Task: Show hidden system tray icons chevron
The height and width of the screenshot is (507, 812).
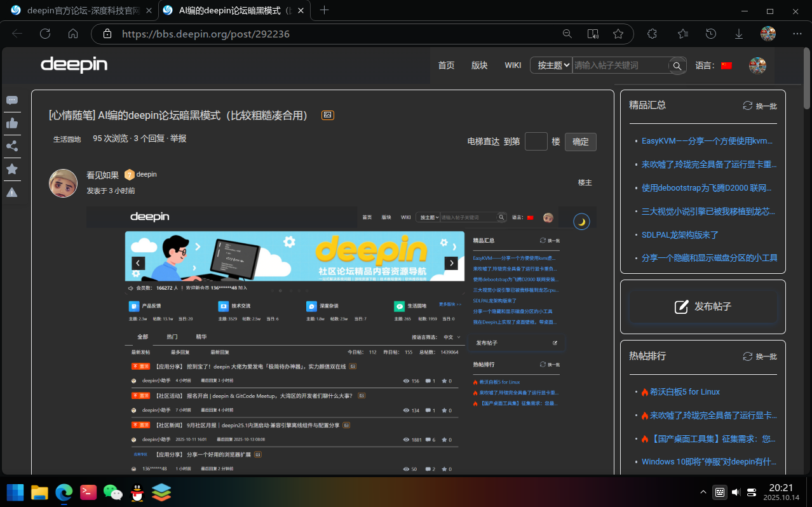Action: (703, 492)
